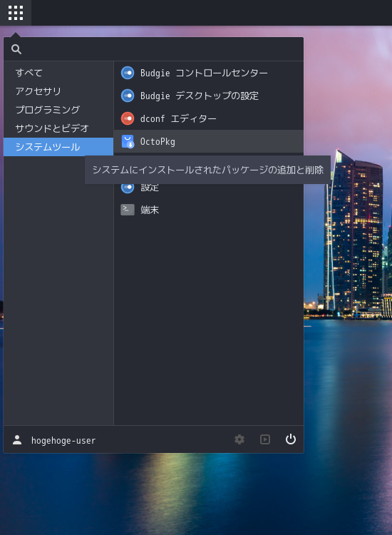
Task: Open the Budgie コントロールセンター app
Action: 208,73
